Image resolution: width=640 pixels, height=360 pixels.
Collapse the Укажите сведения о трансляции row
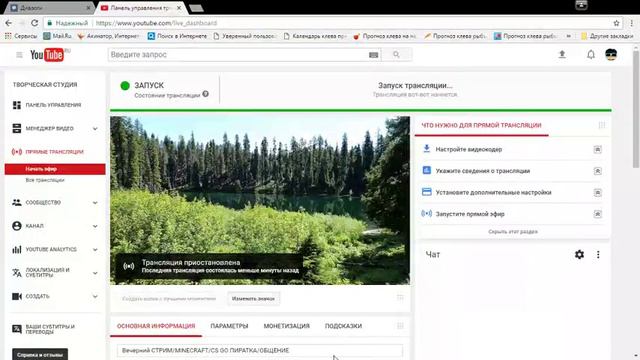click(598, 171)
